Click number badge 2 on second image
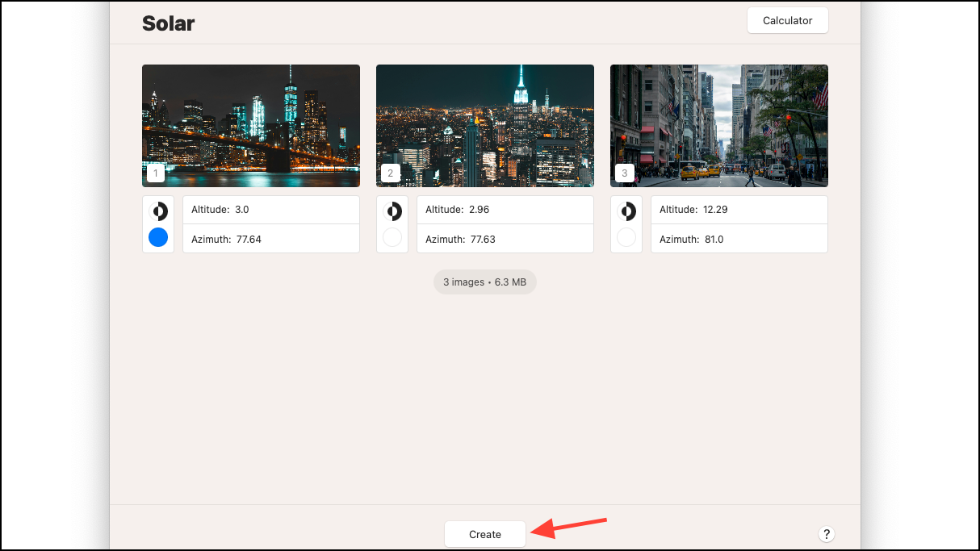 tap(390, 173)
